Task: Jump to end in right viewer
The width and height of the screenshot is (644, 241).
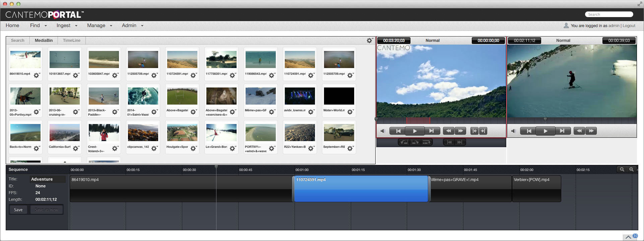Action: point(562,131)
